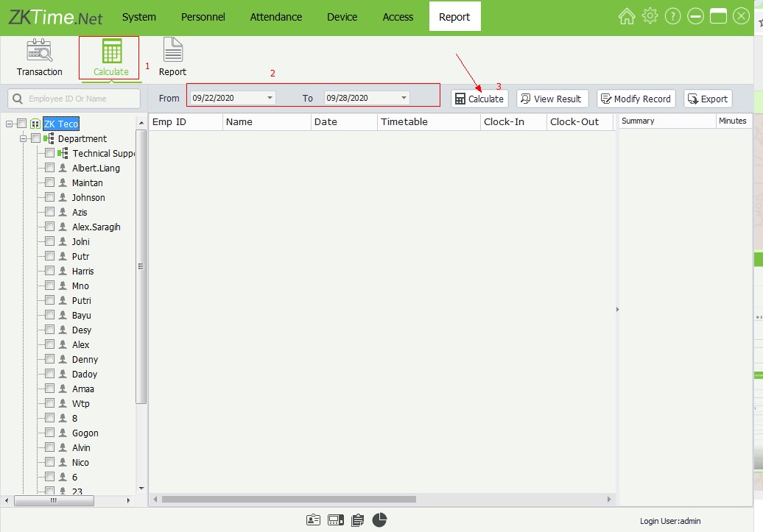
Task: Open help question mark icon
Action: [672, 16]
